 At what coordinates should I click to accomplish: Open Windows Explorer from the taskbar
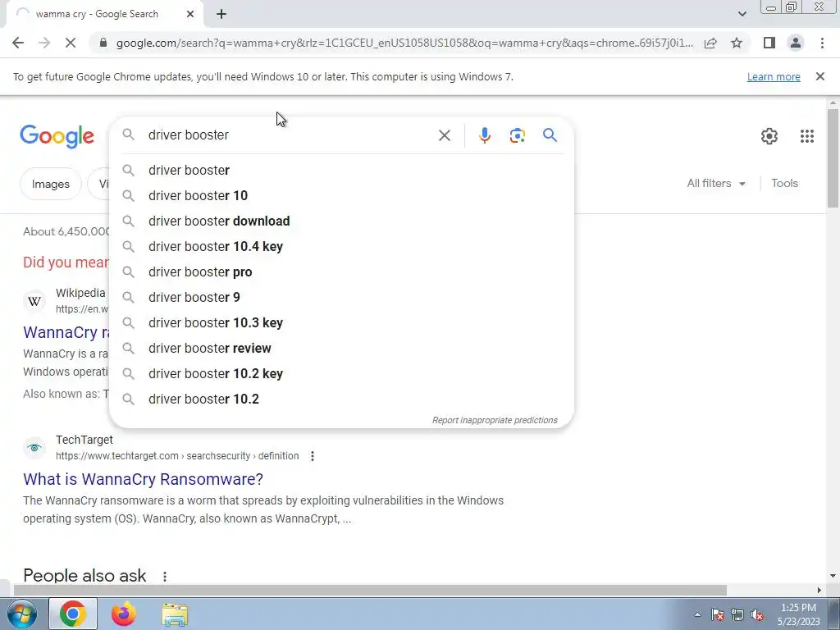pyautogui.click(x=175, y=615)
